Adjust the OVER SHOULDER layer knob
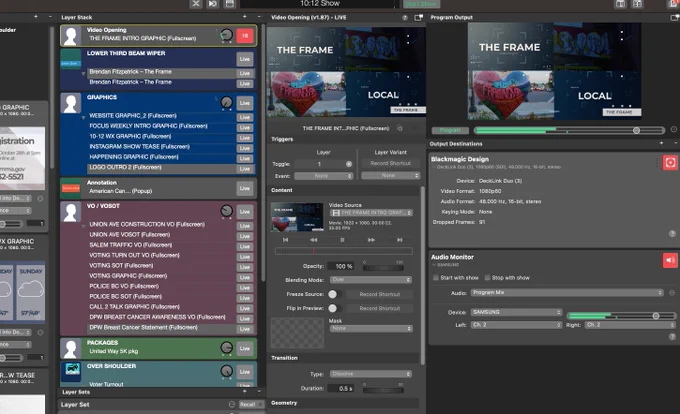680x414 pixels. [x=226, y=371]
